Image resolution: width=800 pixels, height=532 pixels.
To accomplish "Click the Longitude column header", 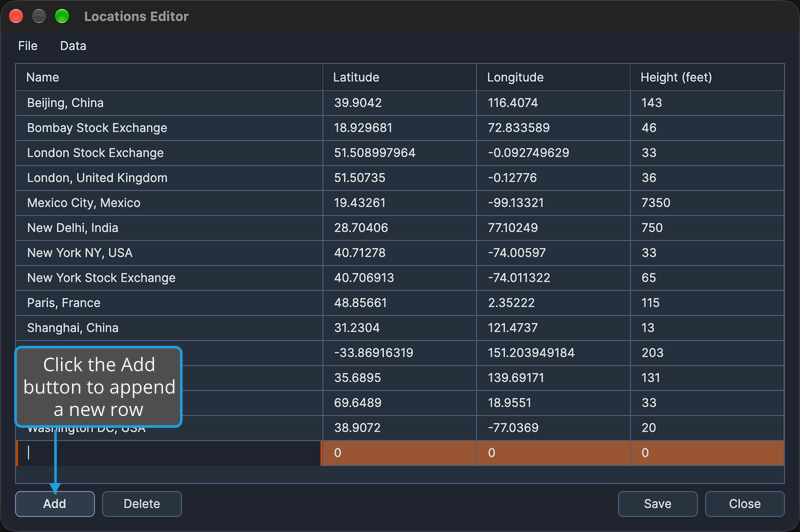I will [x=554, y=78].
